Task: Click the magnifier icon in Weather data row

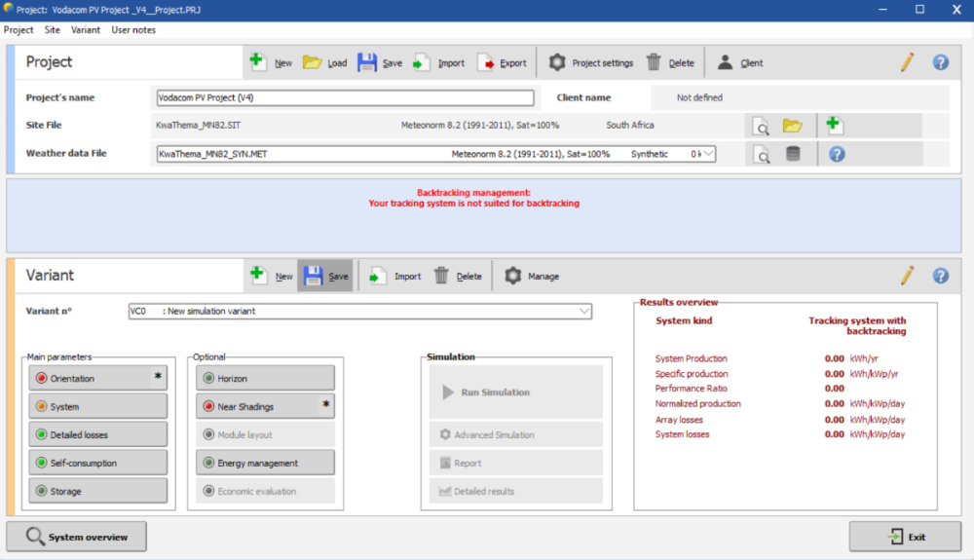Action: point(762,154)
